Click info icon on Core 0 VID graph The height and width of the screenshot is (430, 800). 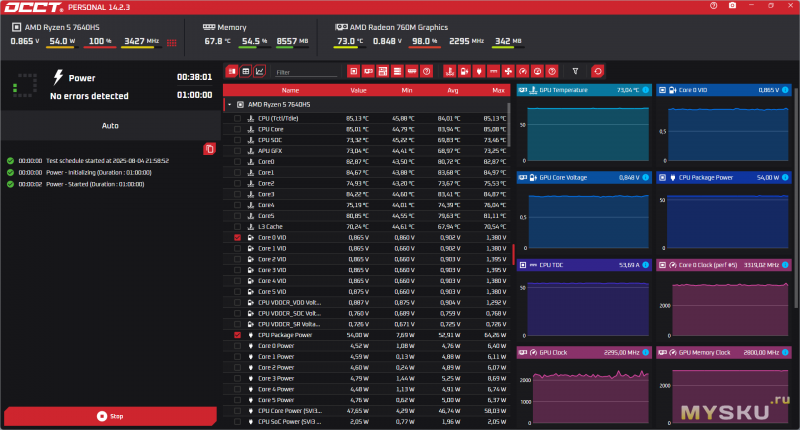point(785,90)
